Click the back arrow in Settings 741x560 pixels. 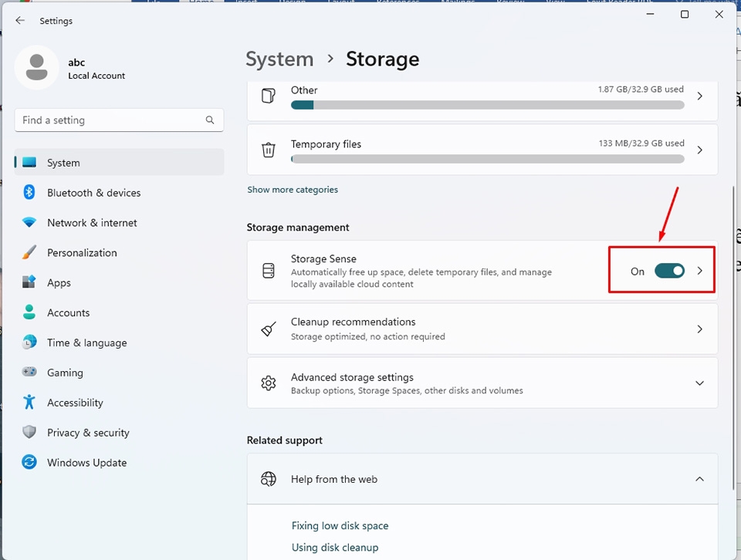[20, 20]
